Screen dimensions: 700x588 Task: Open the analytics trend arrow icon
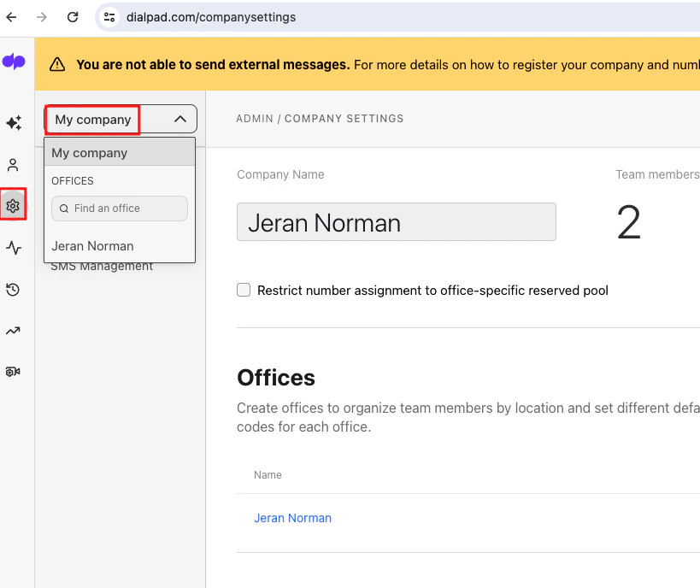(13, 331)
